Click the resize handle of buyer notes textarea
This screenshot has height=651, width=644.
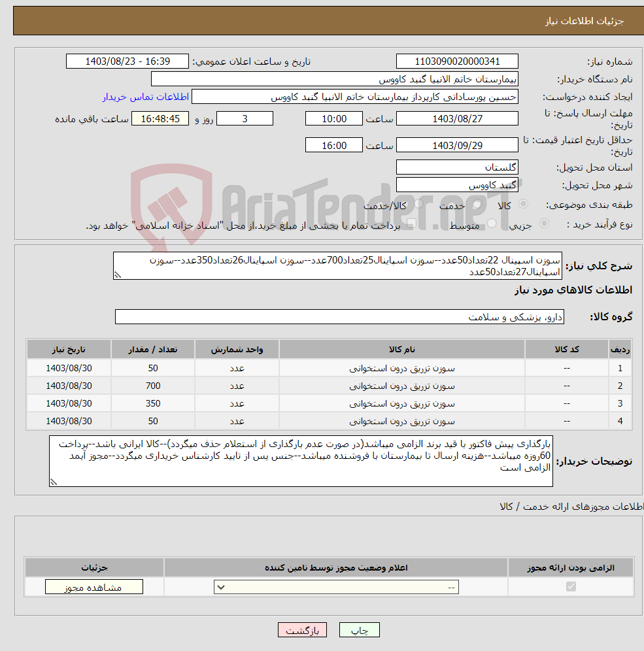tap(54, 482)
